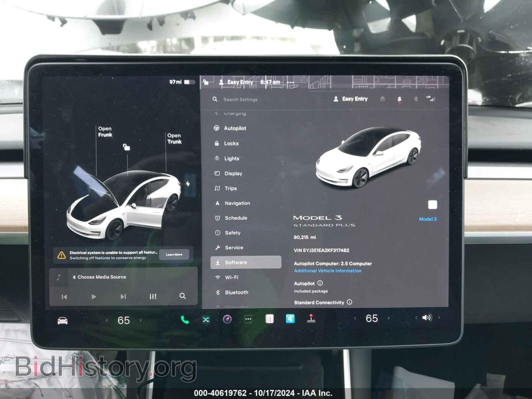Increase passenger temperature with right arrow
This screenshot has height=399, width=532.
pyautogui.click(x=388, y=318)
